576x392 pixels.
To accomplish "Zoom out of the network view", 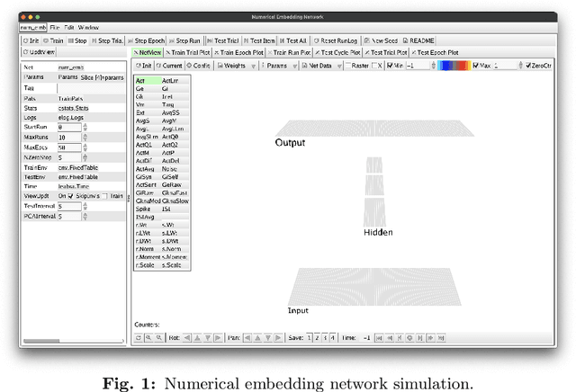I will [158, 338].
